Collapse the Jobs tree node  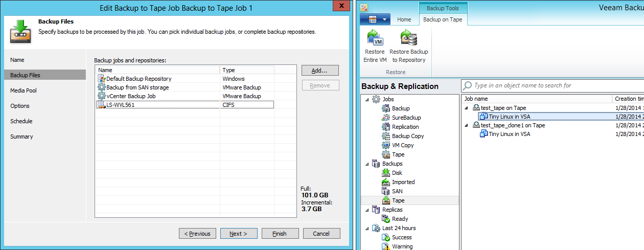(x=366, y=99)
